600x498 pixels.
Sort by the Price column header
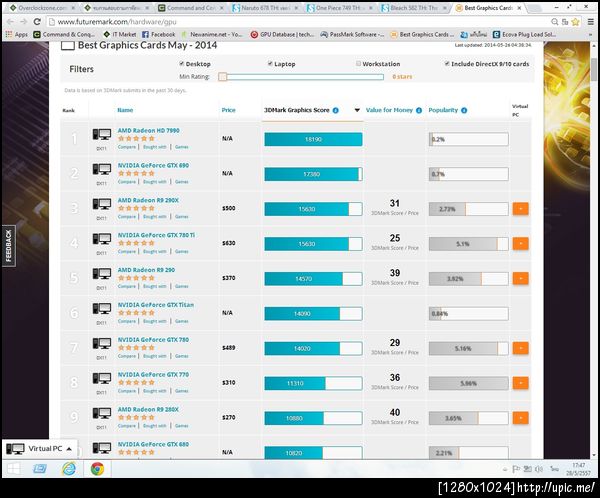(x=228, y=110)
